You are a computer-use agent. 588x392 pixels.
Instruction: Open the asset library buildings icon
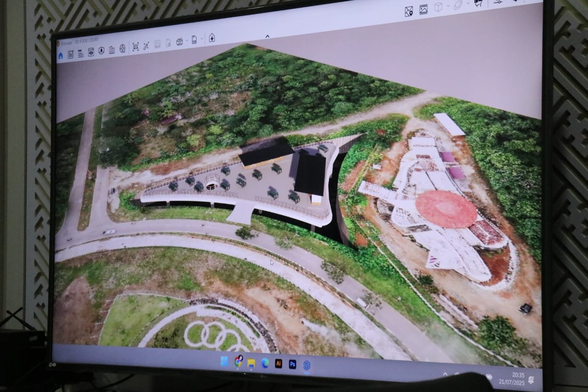(112, 50)
